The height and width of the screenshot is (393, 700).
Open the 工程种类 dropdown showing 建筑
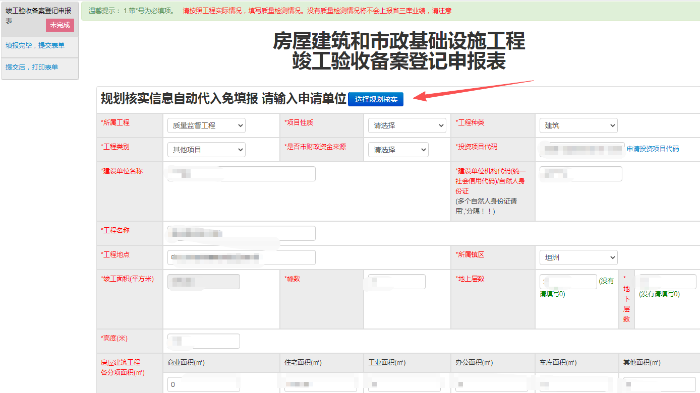pyautogui.click(x=578, y=125)
